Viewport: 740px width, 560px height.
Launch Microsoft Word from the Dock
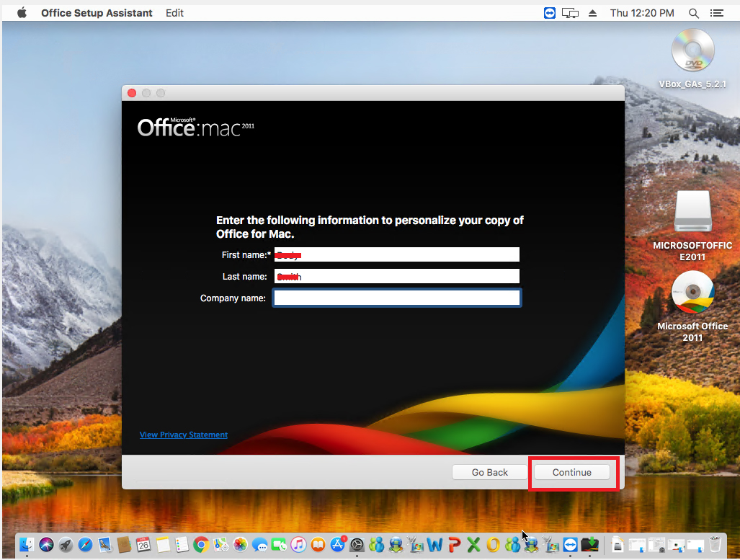434,544
